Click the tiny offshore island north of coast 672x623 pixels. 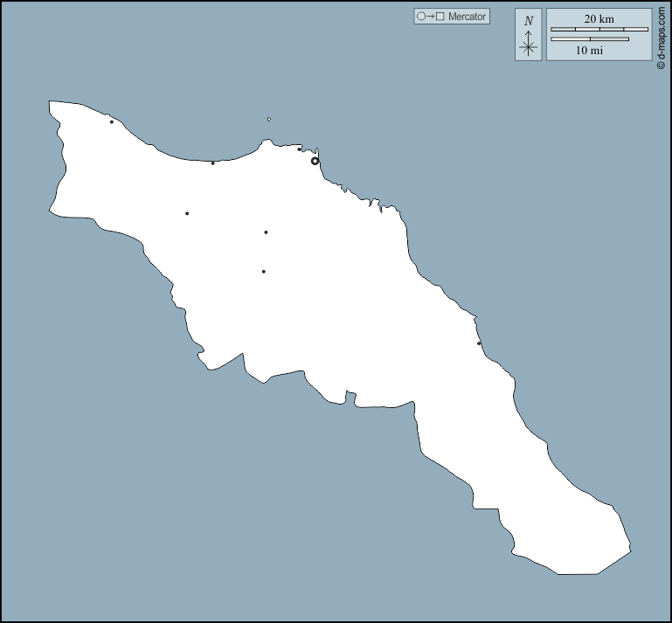(x=268, y=119)
